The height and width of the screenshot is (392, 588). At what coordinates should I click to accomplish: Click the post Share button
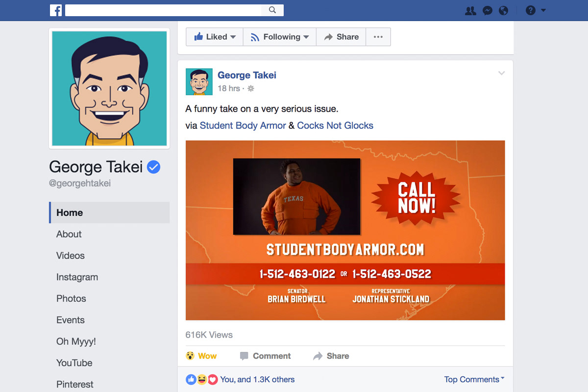[x=331, y=356]
